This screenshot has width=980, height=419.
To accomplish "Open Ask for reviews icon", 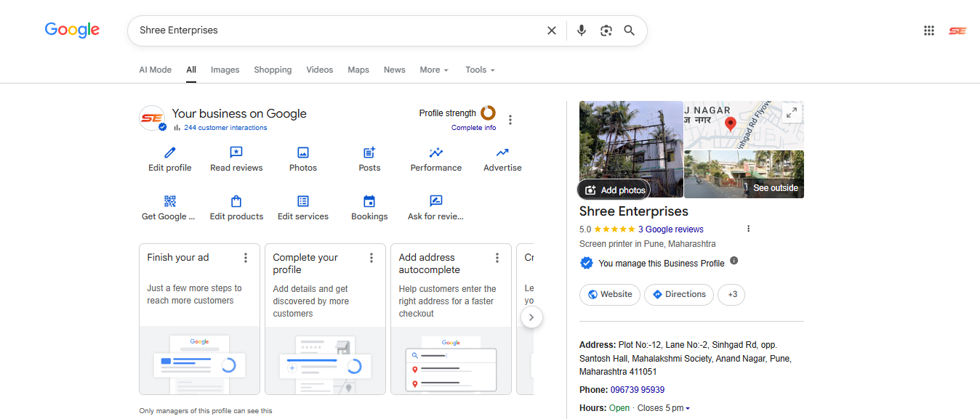I will coord(436,201).
